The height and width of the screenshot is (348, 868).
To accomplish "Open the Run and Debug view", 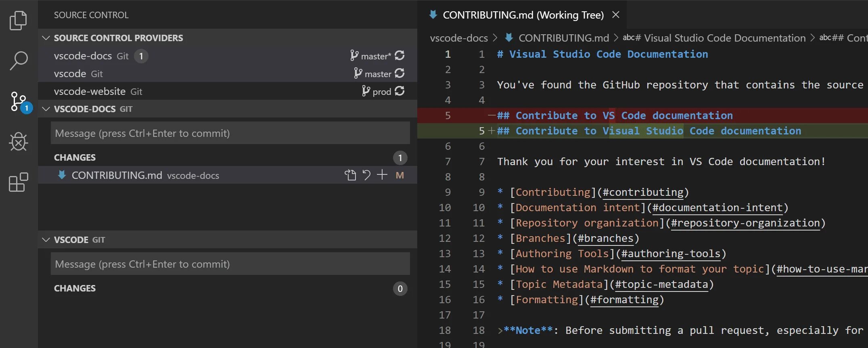I will pyautogui.click(x=18, y=142).
